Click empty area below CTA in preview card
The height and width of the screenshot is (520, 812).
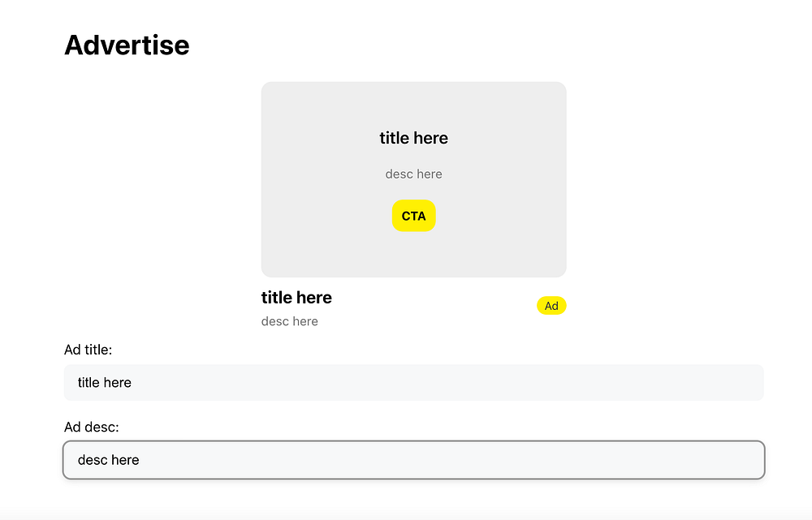coord(414,255)
